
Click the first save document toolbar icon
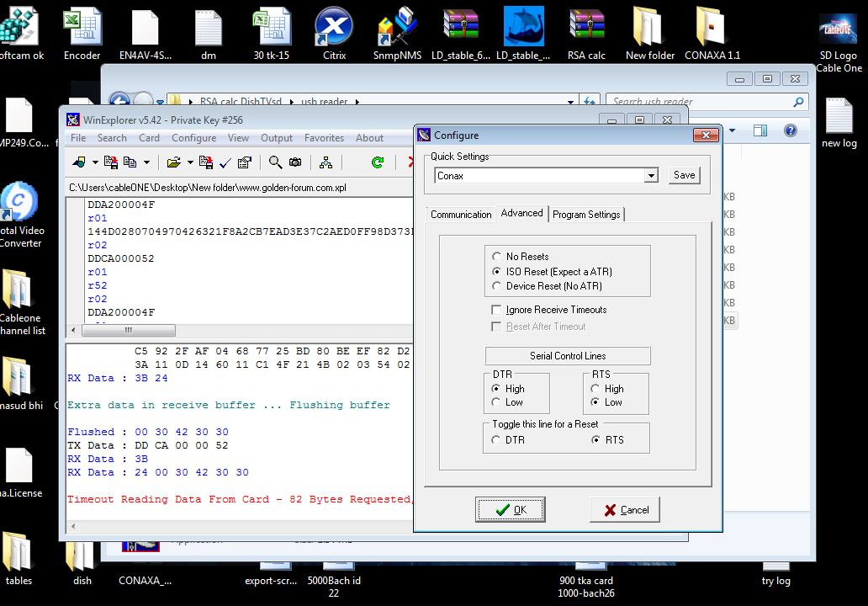[x=111, y=162]
